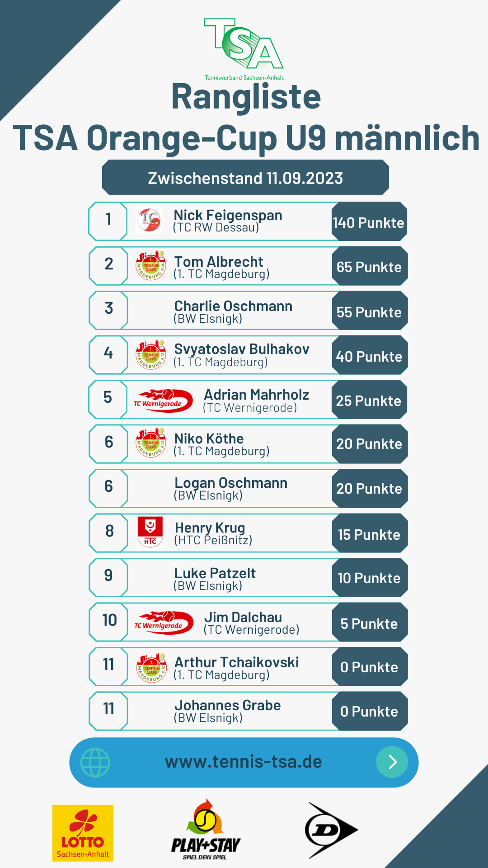488x868 pixels.
Task: Click the TC Wernigerode logo beside Adrian Mahrholz
Action: [x=163, y=401]
